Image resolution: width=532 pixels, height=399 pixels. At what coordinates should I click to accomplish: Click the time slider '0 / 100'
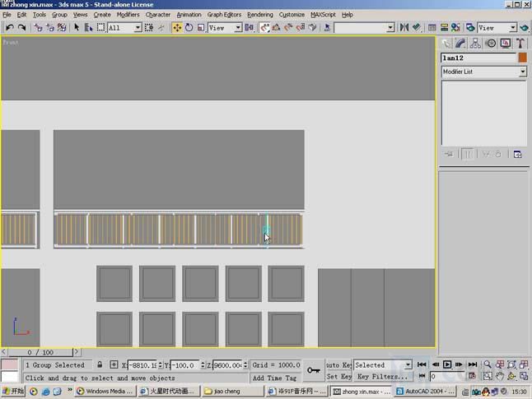click(x=40, y=352)
